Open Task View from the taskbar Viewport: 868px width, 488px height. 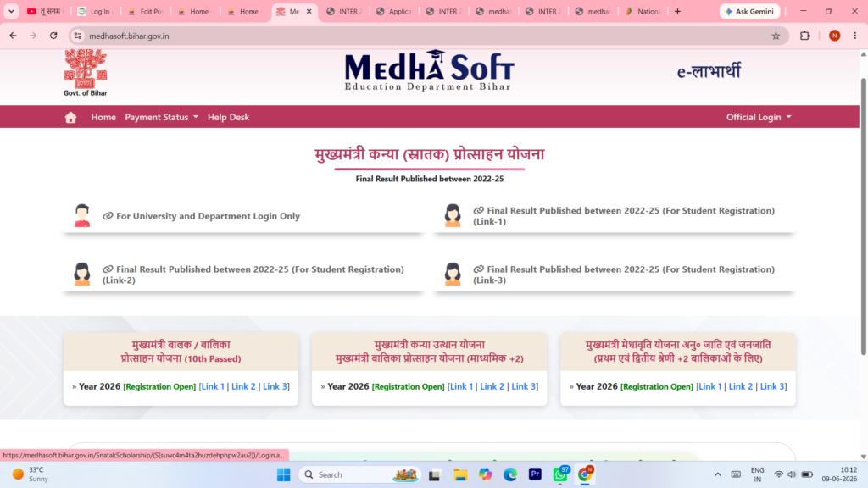[x=435, y=474]
